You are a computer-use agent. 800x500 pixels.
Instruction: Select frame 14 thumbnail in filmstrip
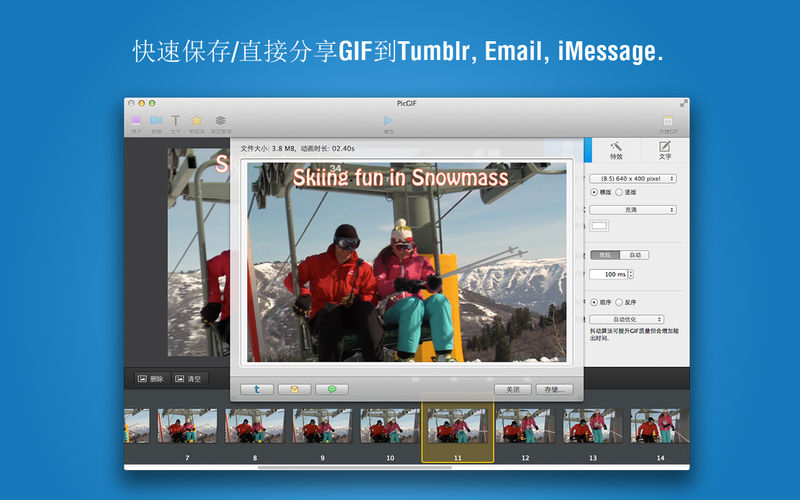click(x=660, y=426)
